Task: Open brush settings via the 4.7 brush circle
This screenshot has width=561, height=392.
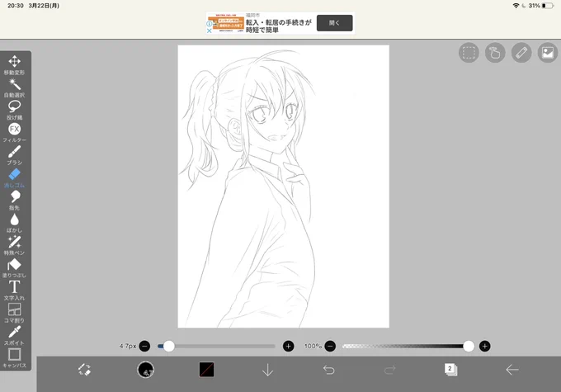Action: [x=146, y=370]
